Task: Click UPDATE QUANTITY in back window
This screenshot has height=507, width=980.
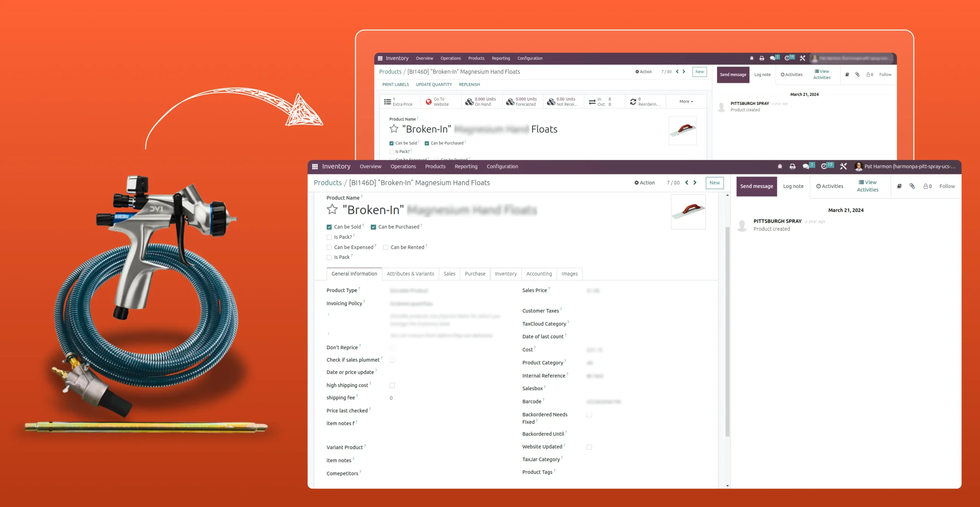Action: [x=434, y=85]
